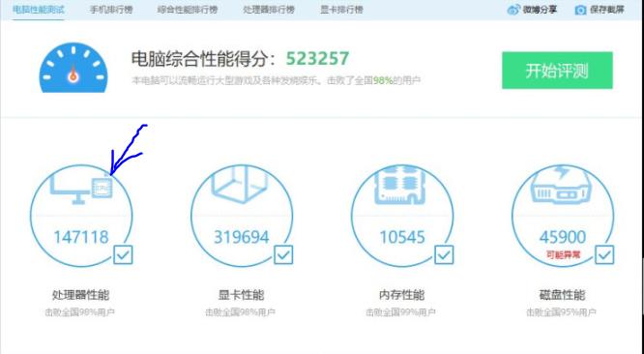This screenshot has height=354, width=644.
Task: Uncheck the 磁盘性能 test checkbox
Action: pos(604,255)
